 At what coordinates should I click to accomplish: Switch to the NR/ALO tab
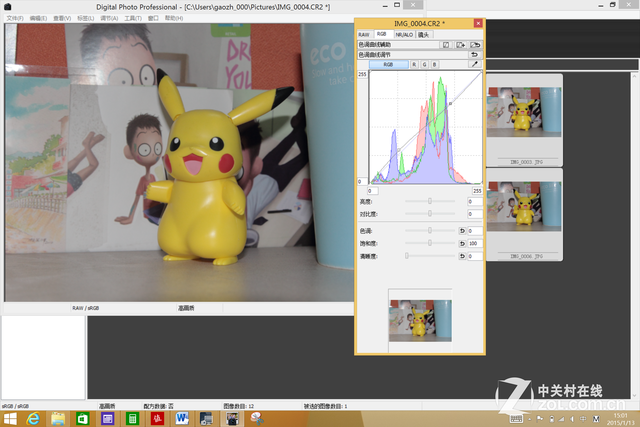coord(404,35)
